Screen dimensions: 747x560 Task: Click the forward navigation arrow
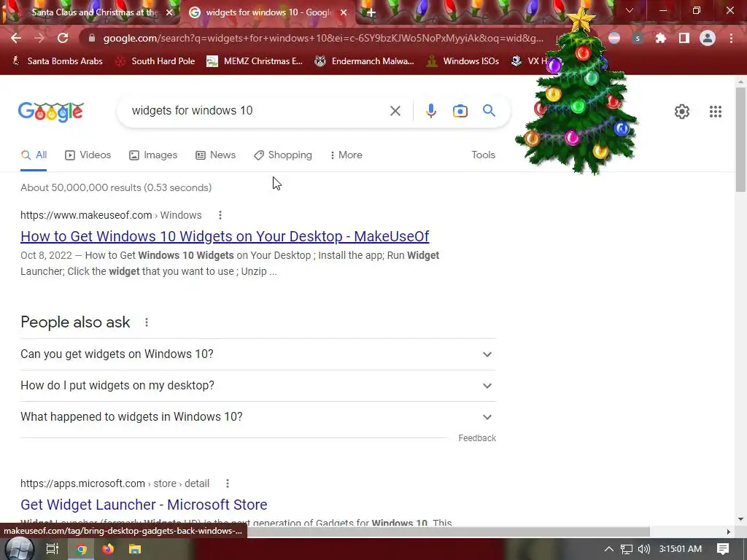(x=39, y=38)
